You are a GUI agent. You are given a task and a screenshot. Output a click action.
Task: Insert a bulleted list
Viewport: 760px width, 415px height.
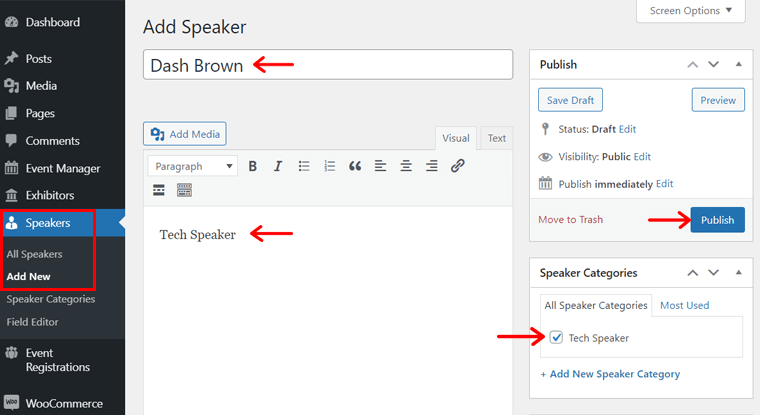[304, 166]
